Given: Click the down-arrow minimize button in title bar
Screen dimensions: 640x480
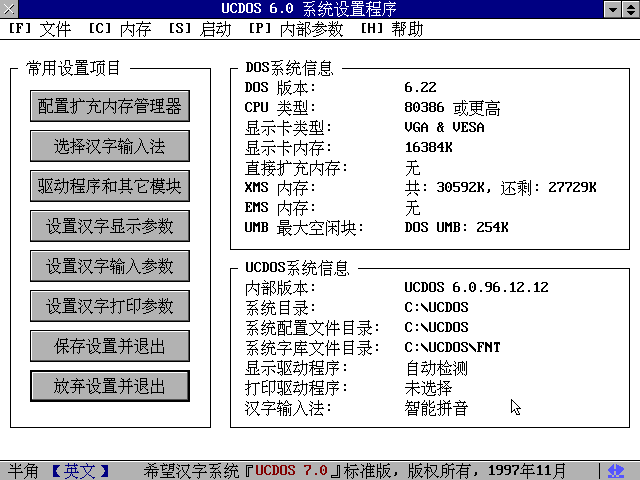Looking at the screenshot, I should coord(611,10).
